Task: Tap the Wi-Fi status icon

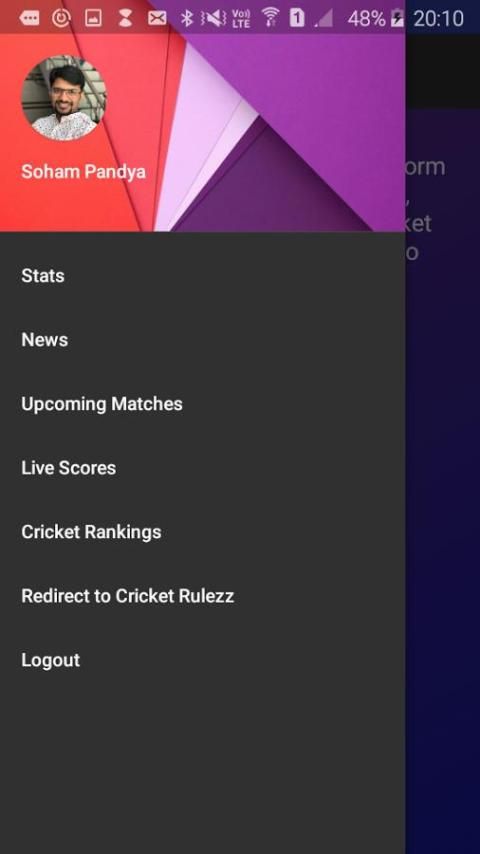Action: tap(269, 18)
